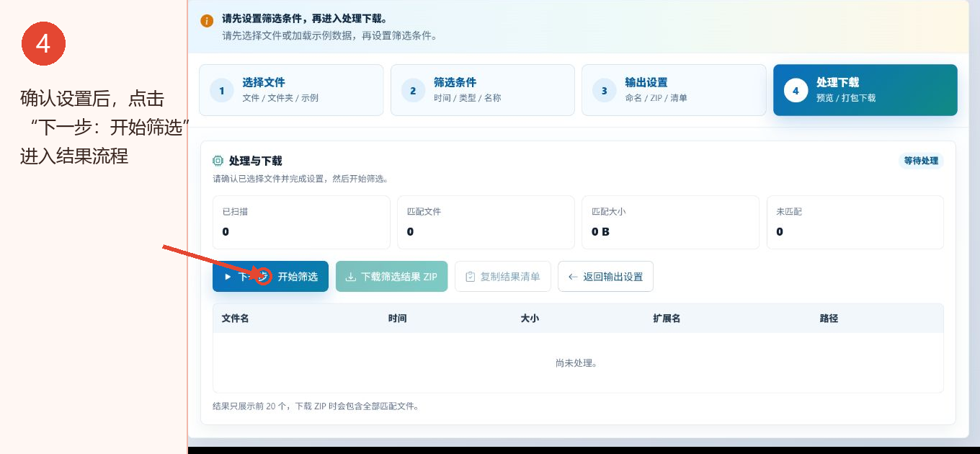
Task: Click the 处理与下载 section heading
Action: click(255, 161)
